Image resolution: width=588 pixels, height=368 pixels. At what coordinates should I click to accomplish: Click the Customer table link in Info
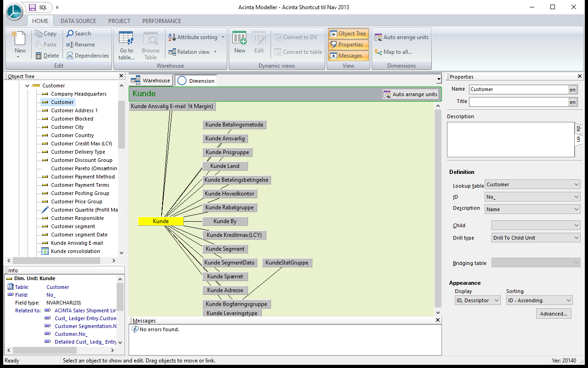(57, 287)
